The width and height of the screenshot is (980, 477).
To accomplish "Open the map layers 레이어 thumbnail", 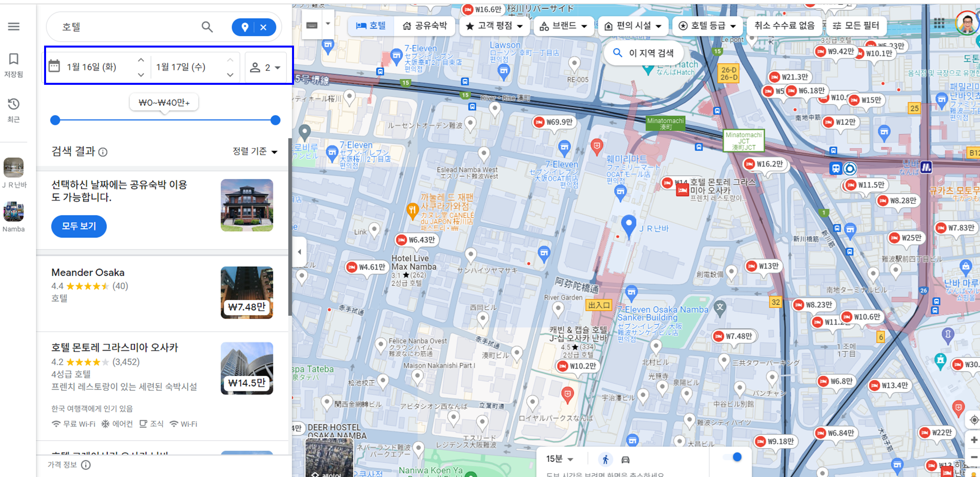I will 329,458.
